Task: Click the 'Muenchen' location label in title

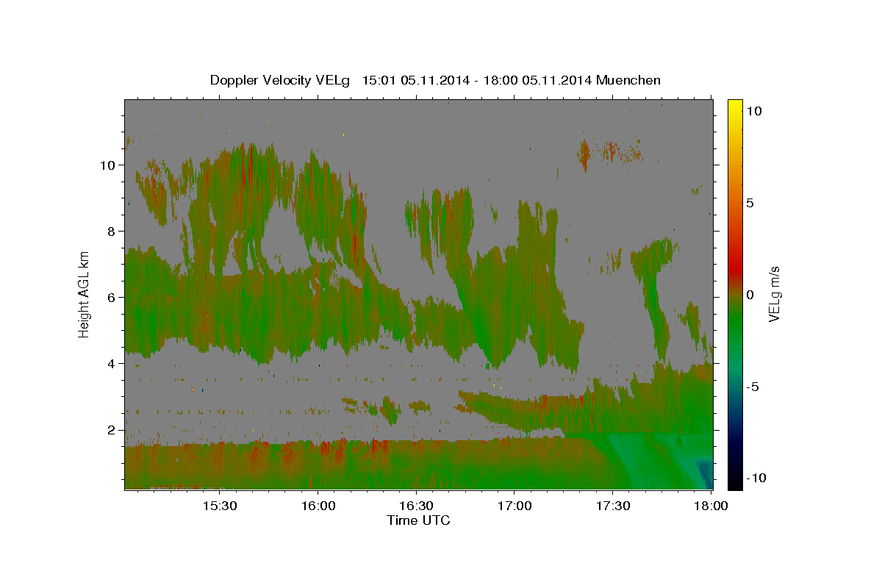Action: pos(628,80)
